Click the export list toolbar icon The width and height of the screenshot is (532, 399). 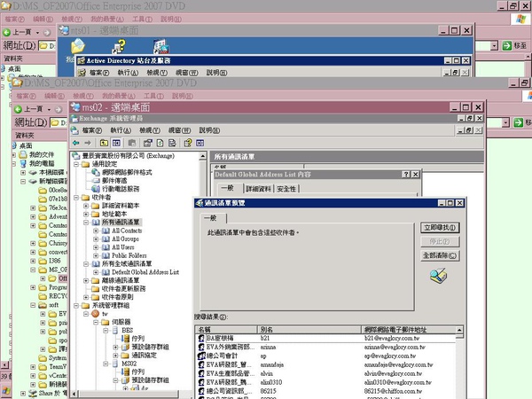coord(172,143)
